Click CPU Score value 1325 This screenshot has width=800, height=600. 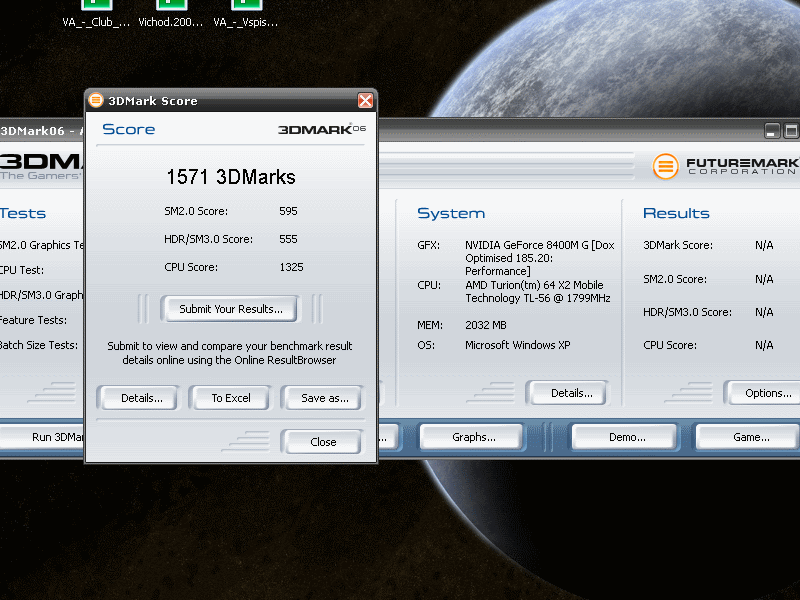291,267
